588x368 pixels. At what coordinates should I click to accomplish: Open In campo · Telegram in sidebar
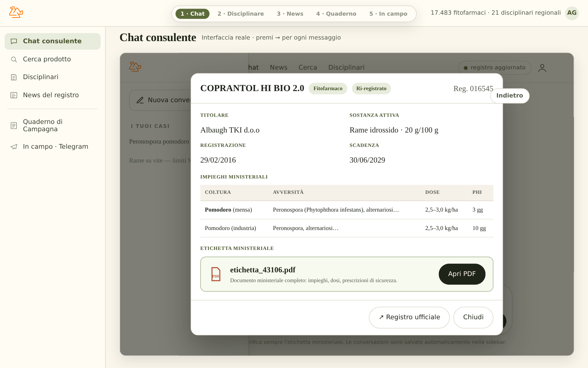coord(52,147)
